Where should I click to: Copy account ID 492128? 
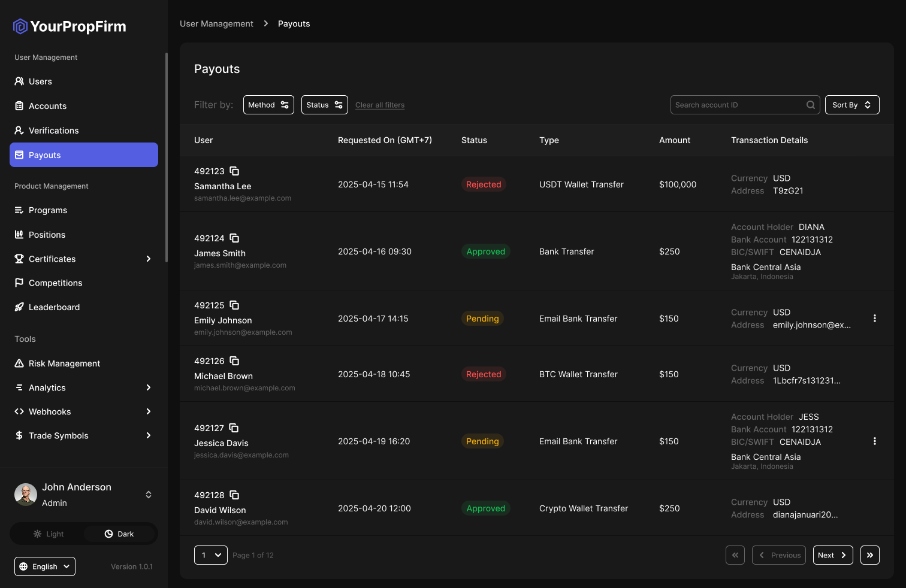click(234, 495)
